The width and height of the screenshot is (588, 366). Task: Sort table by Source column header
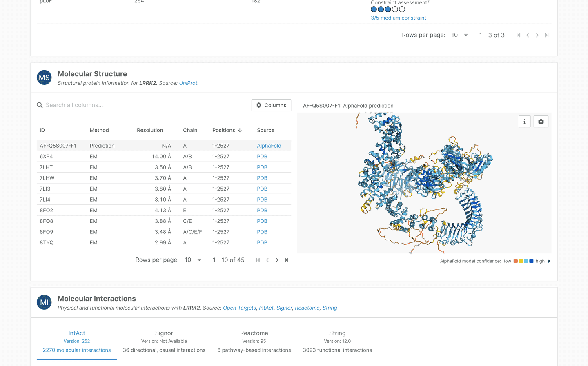pyautogui.click(x=265, y=130)
